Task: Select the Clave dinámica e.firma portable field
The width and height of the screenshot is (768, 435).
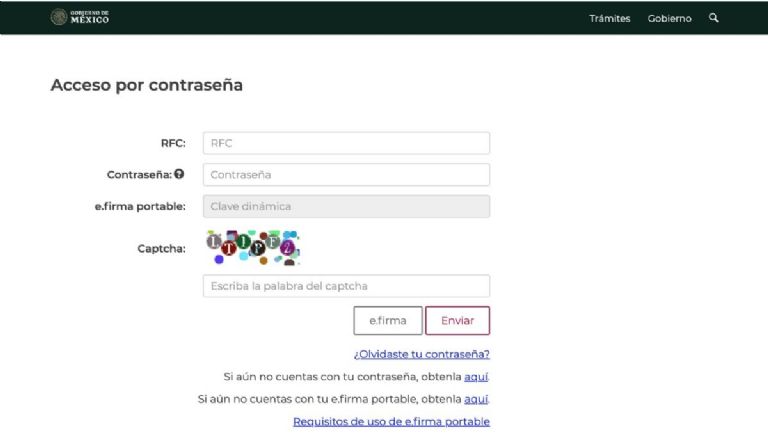Action: [x=346, y=207]
